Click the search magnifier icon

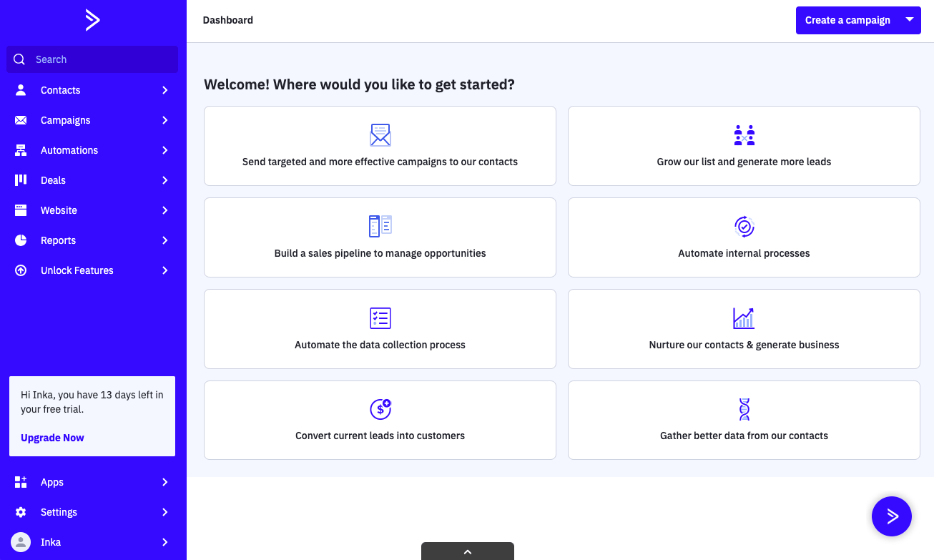19,59
